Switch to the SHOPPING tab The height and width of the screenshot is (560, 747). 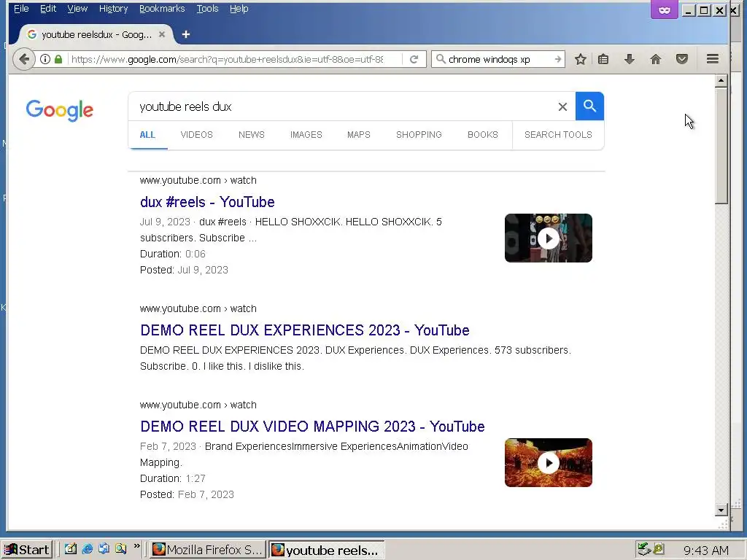tap(419, 135)
